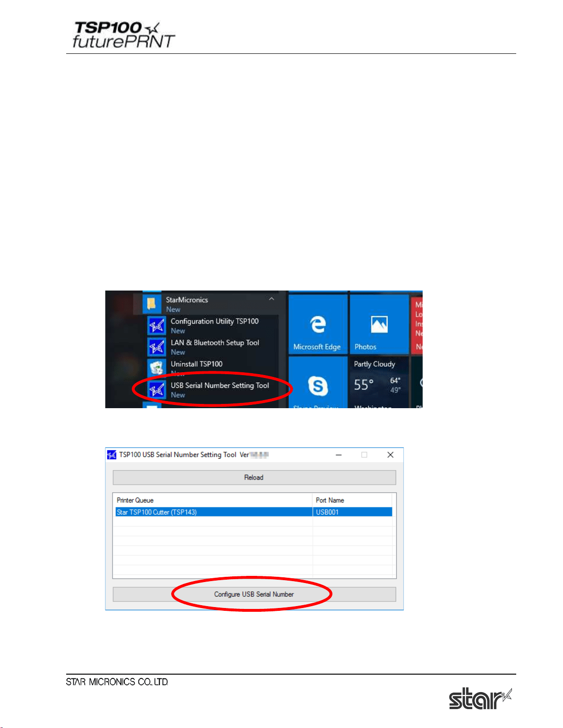Minimize the TSP100 USB Serial Number window
Screen dimensions: 563x728
click(x=338, y=455)
